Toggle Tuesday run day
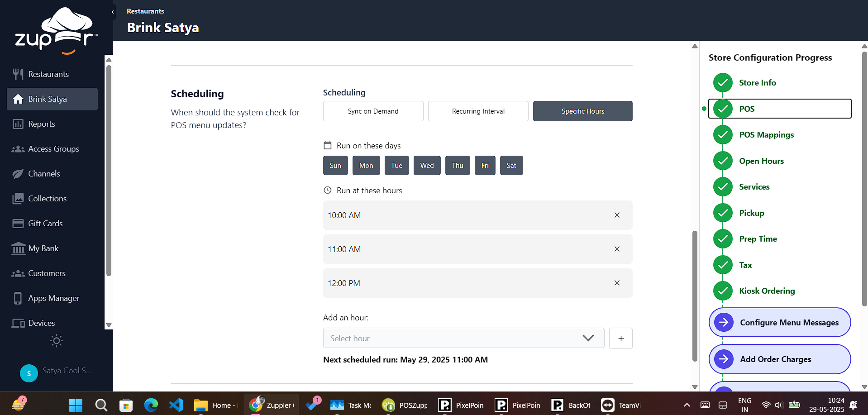 (x=397, y=166)
